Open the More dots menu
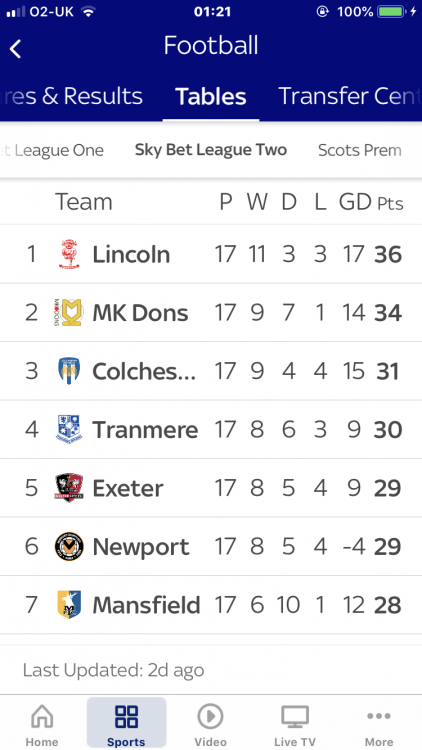 [379, 716]
